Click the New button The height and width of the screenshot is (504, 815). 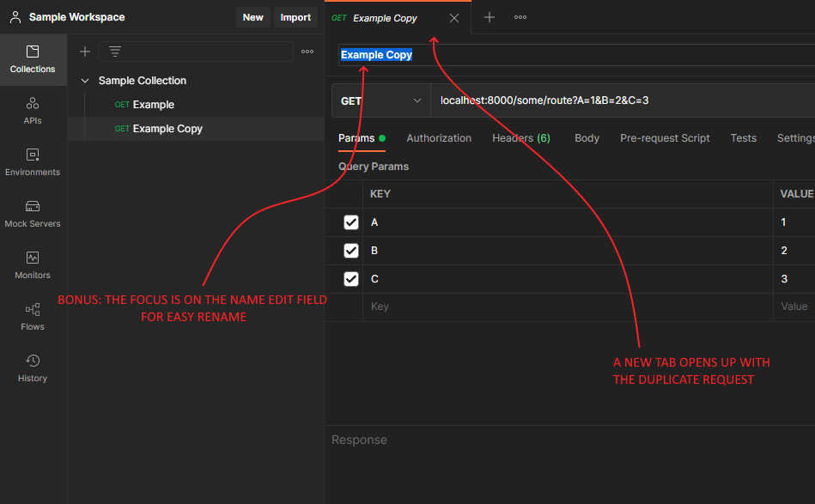252,16
